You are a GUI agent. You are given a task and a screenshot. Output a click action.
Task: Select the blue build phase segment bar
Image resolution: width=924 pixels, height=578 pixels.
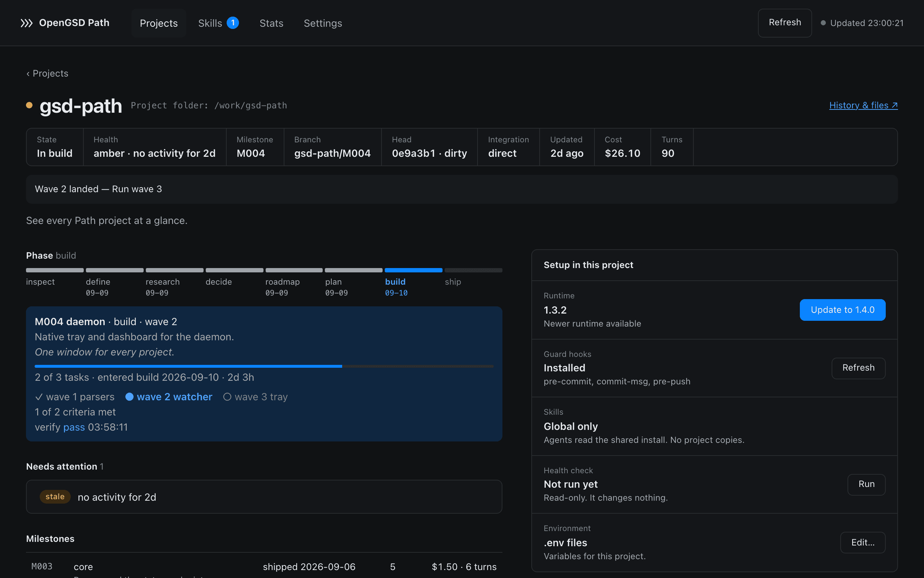[414, 270]
